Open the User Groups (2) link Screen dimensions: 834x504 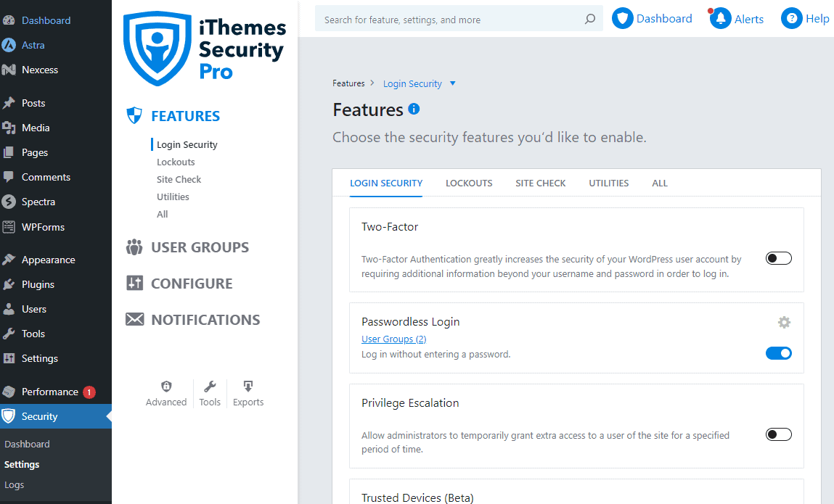pos(393,339)
